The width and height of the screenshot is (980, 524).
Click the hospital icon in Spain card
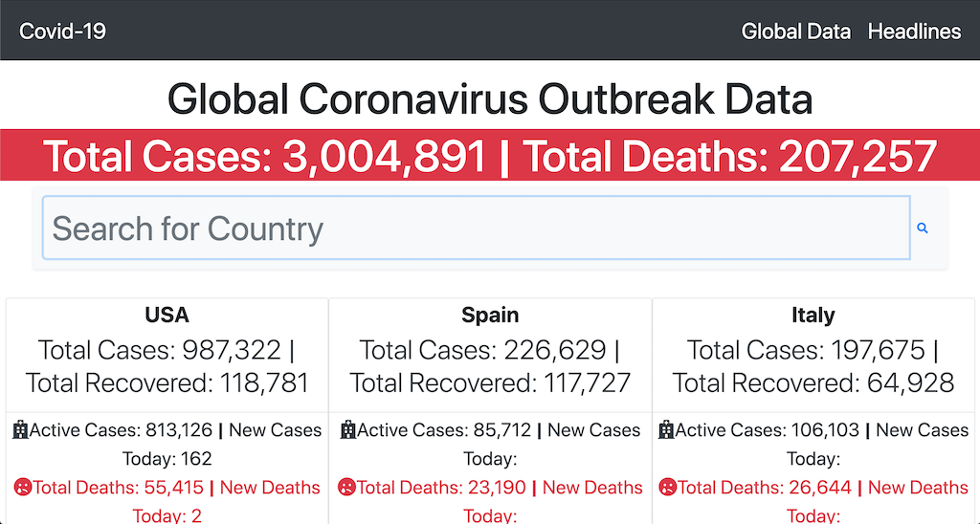[x=348, y=429]
